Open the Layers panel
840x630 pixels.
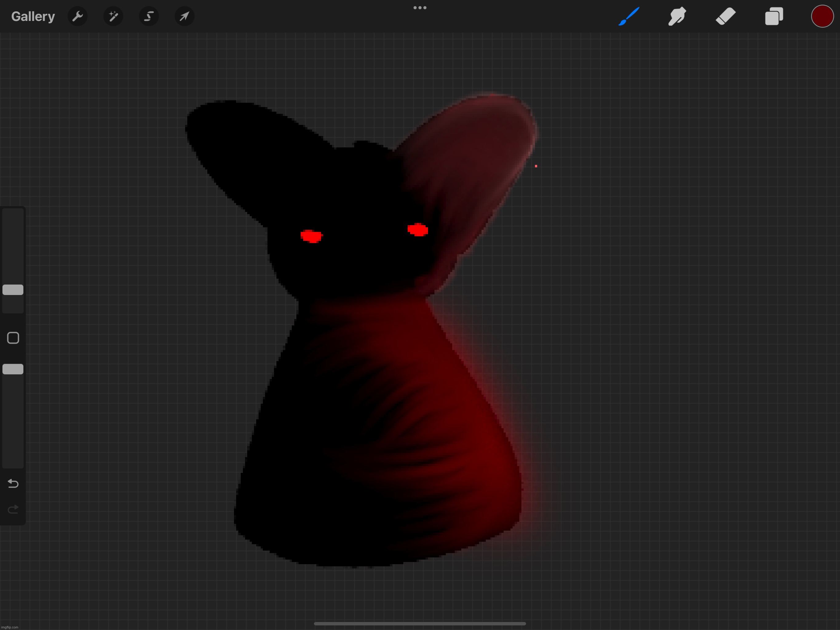pos(774,16)
